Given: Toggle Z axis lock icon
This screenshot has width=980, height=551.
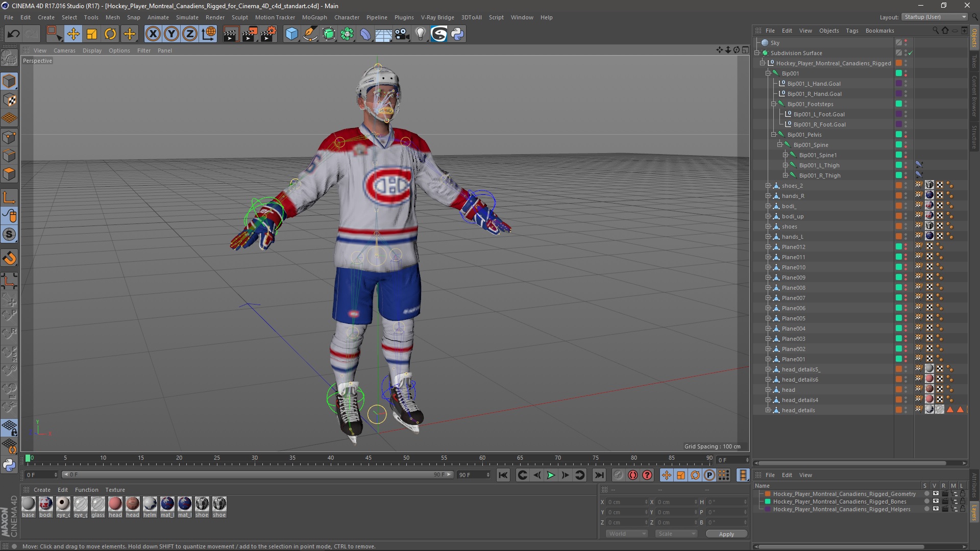Looking at the screenshot, I should pyautogui.click(x=190, y=34).
